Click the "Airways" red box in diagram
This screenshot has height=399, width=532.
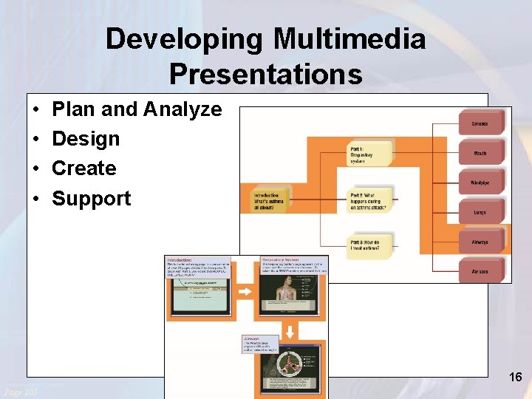(481, 241)
